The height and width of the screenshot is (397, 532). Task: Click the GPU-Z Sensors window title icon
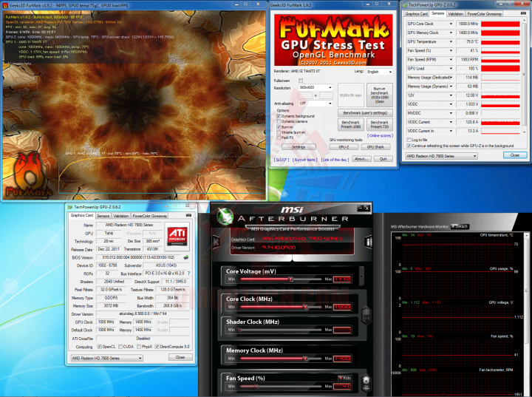point(404,4)
